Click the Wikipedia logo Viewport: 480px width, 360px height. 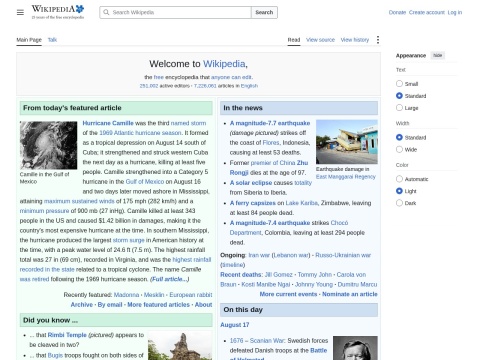(x=58, y=12)
